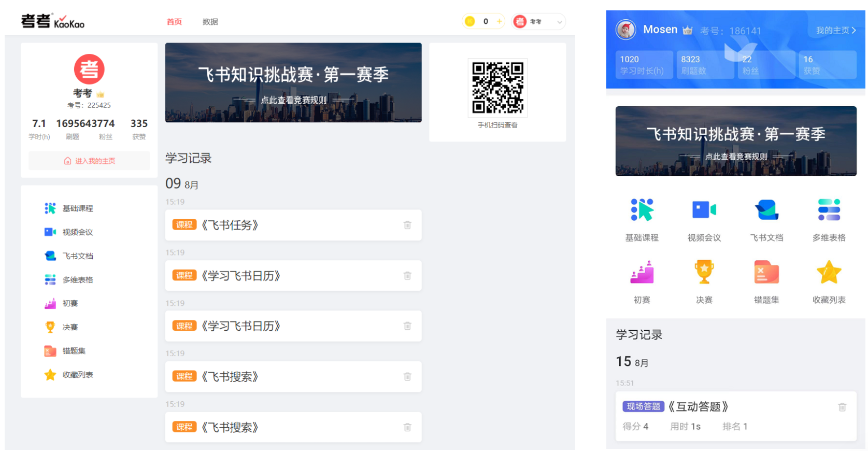
Task: Tap the 收藏列表 star icon in mobile view
Action: (829, 272)
